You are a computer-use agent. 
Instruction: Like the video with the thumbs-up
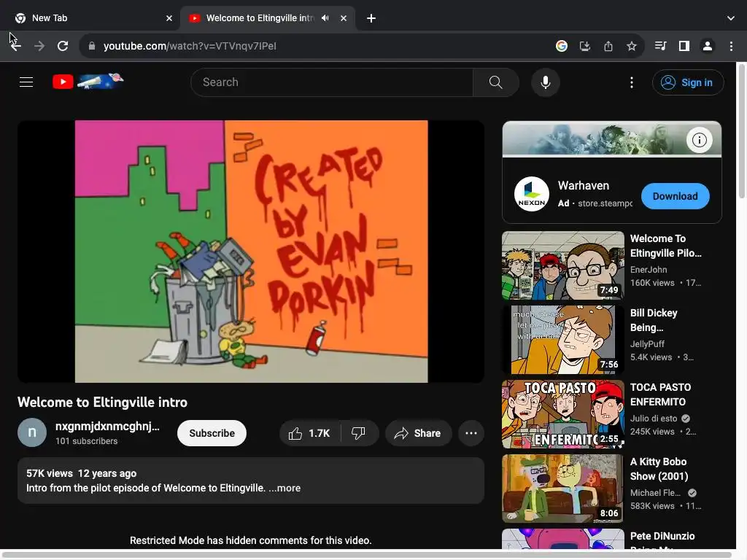pyautogui.click(x=309, y=433)
